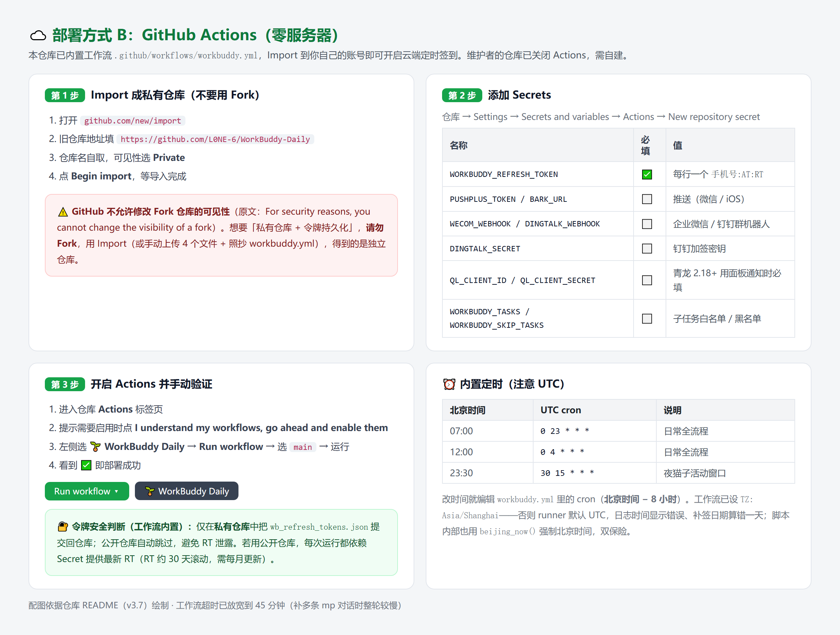This screenshot has width=840, height=635.
Task: Click the github.com/new/import code link
Action: click(132, 121)
